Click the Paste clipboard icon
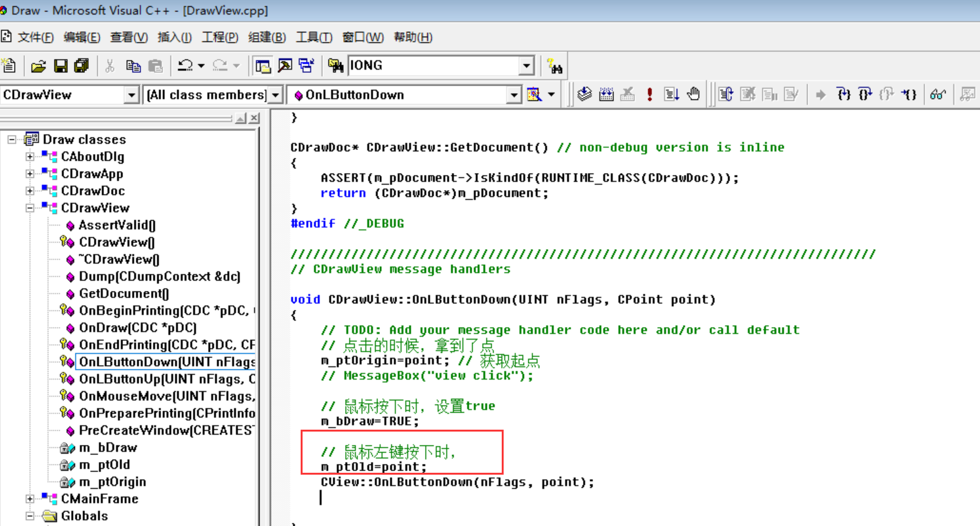This screenshot has width=980, height=526. [x=155, y=65]
